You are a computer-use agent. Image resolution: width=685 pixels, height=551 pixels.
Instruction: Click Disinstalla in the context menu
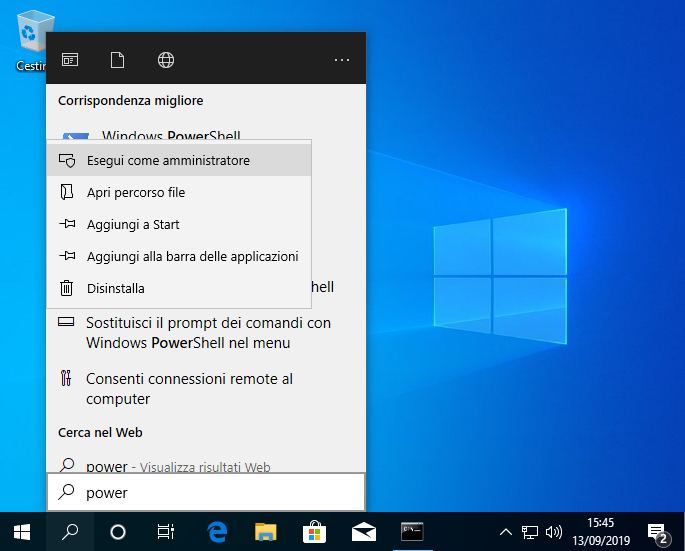(x=179, y=288)
